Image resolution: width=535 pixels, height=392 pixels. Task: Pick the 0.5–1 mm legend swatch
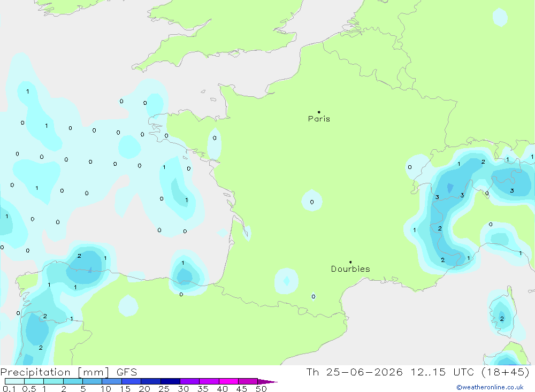click(34, 381)
